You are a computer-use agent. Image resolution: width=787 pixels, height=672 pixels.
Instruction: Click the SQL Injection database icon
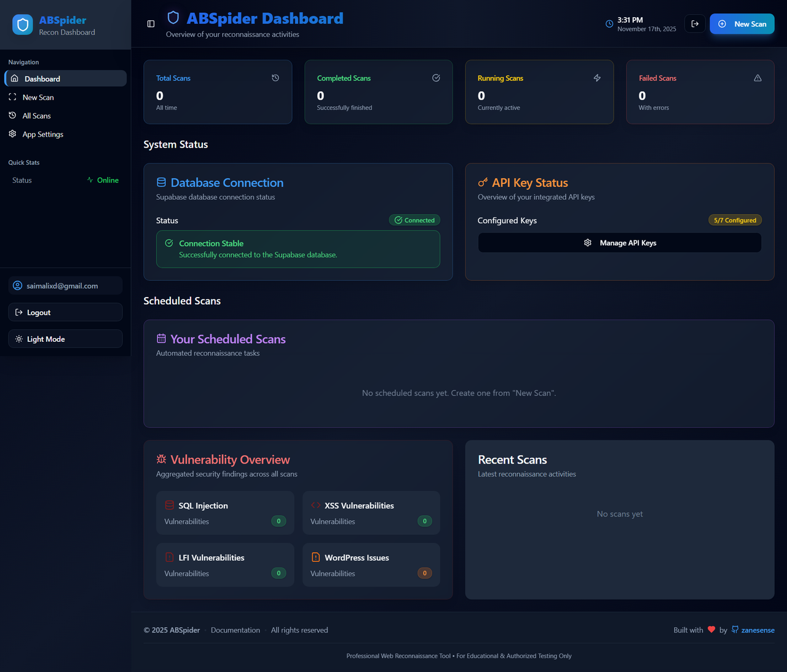click(170, 505)
